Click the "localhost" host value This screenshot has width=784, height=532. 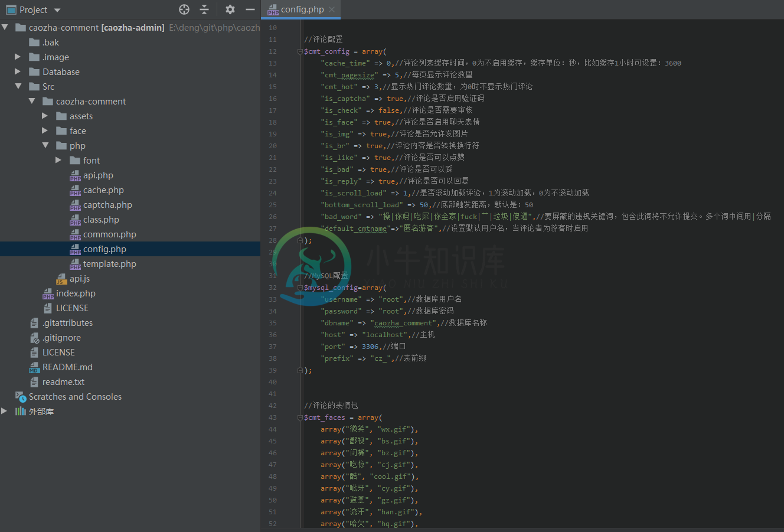tap(384, 335)
